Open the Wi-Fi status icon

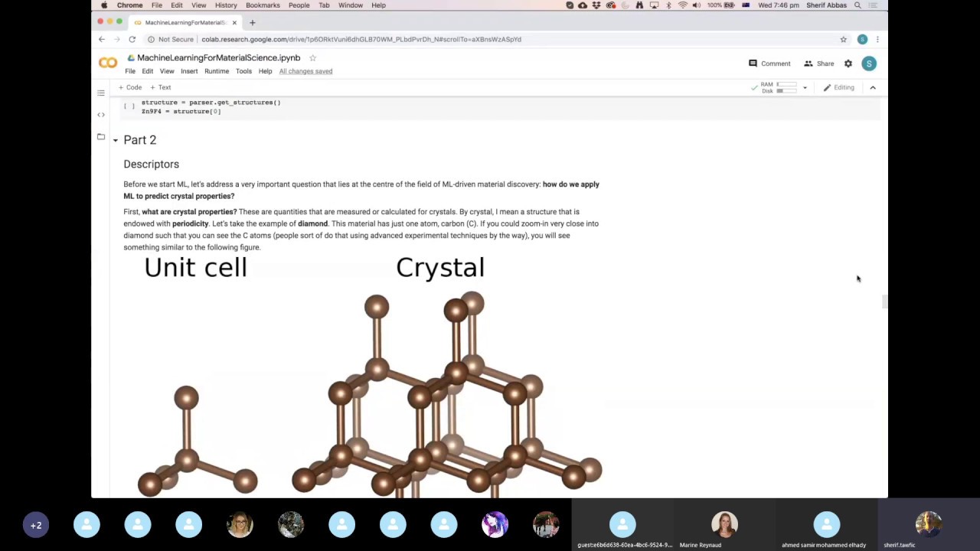pyautogui.click(x=682, y=5)
